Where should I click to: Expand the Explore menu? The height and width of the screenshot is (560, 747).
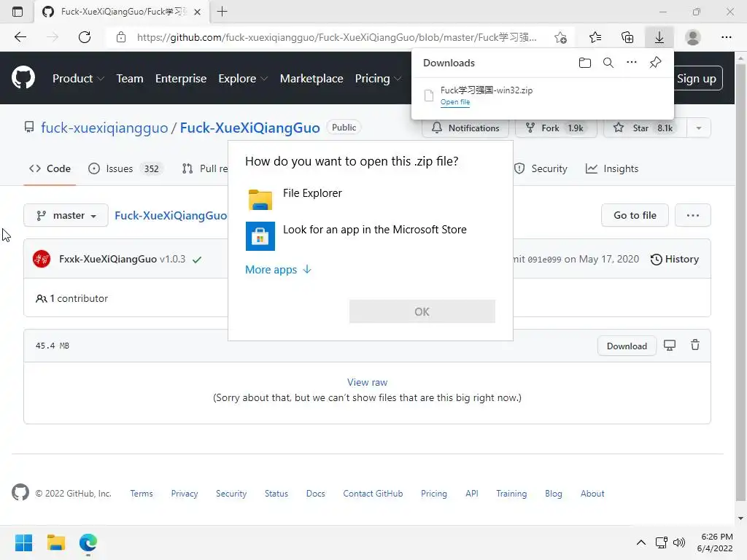243,79
